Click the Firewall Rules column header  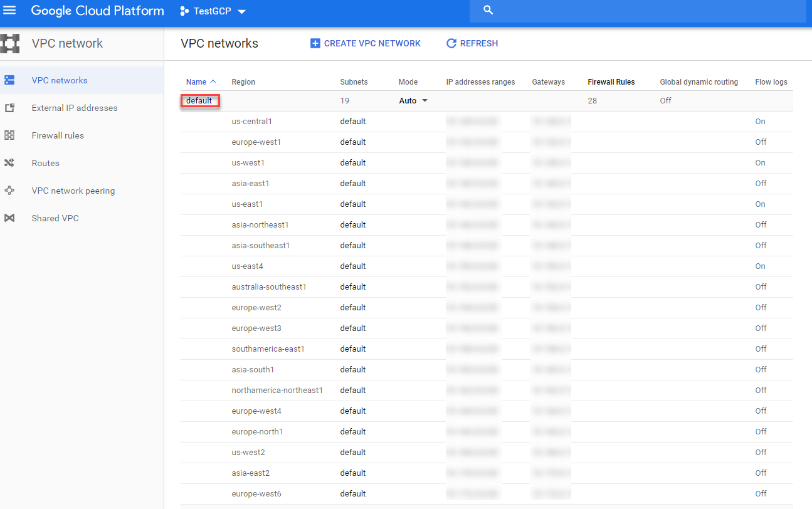(611, 82)
